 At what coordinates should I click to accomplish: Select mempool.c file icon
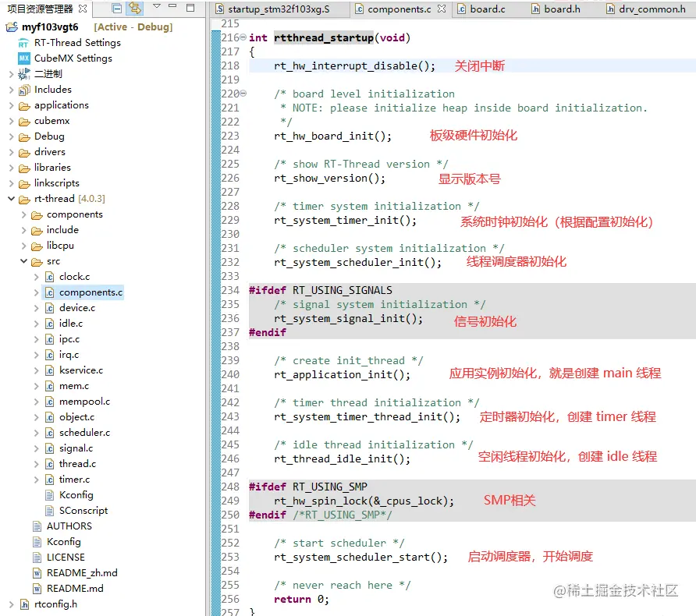[50, 402]
